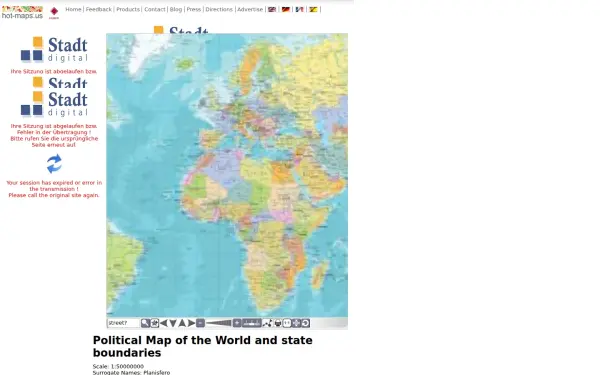Open the hot-maps.us logo link
Viewport: 600px width, 375px height.
22,13
